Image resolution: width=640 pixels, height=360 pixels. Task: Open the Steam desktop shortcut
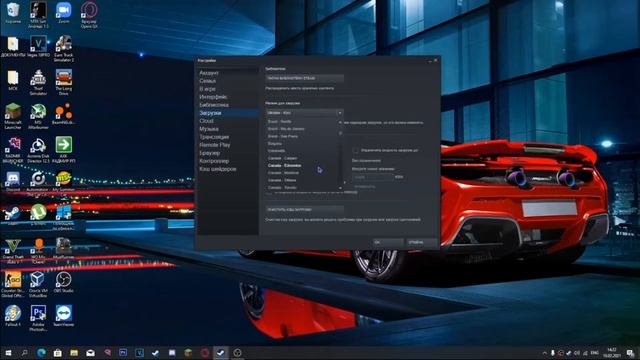[x=13, y=215]
